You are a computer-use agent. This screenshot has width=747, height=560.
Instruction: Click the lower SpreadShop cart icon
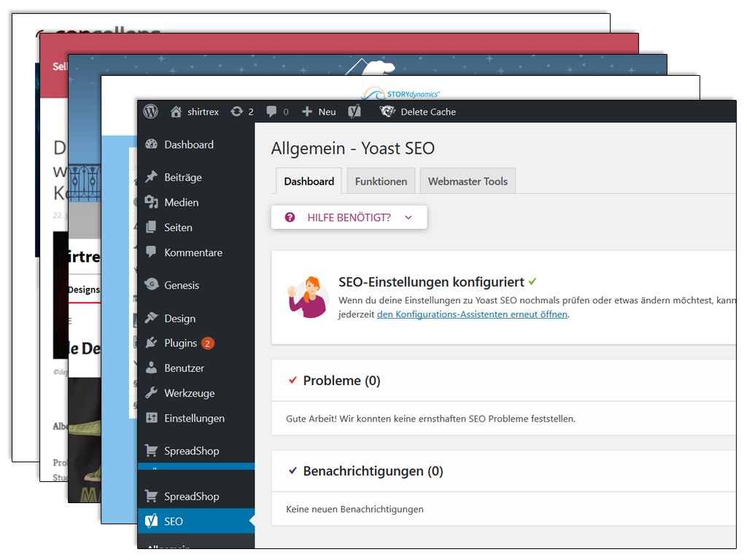click(152, 496)
